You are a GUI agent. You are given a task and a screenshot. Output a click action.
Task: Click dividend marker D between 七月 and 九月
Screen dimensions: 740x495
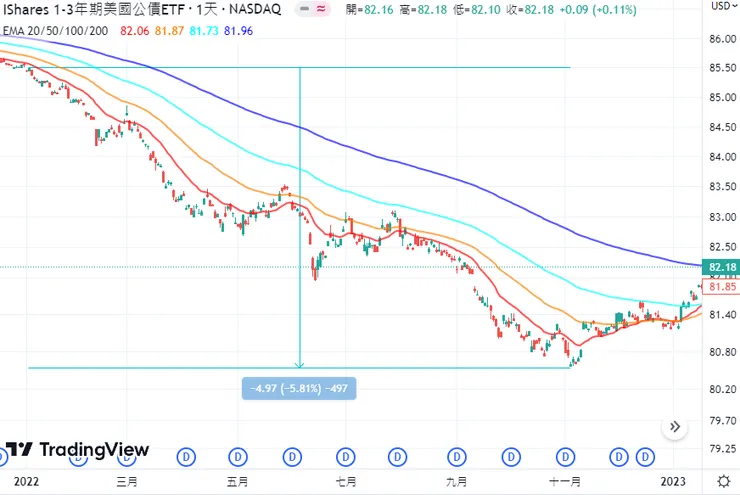click(397, 457)
